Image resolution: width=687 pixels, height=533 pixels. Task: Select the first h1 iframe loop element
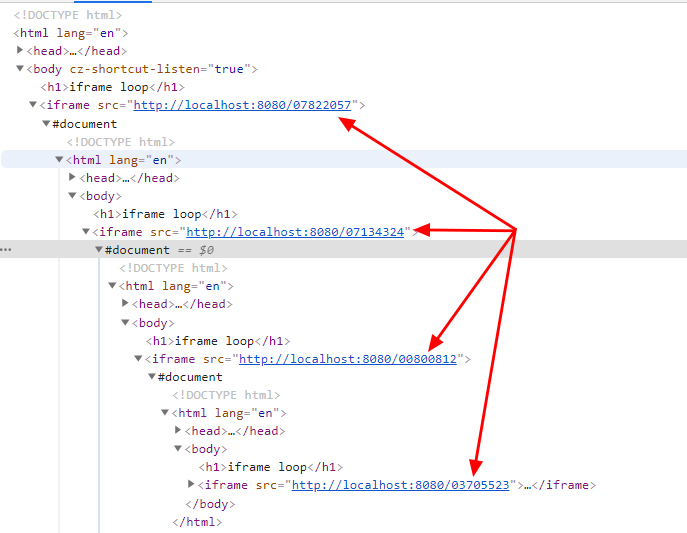click(x=112, y=87)
